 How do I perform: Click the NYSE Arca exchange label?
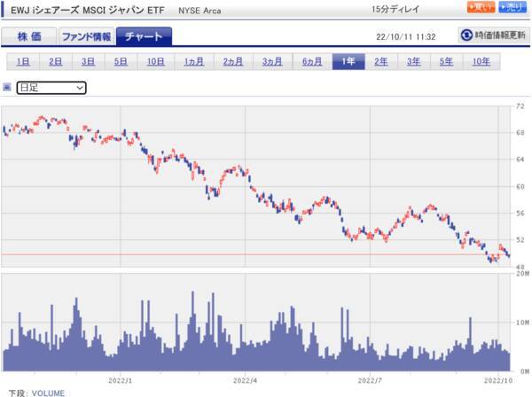199,11
